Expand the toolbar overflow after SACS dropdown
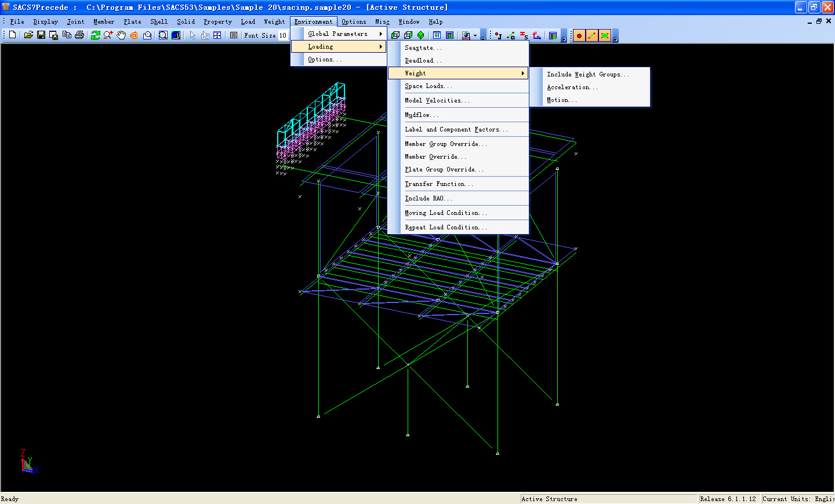Screen dimensions: 835x504 (x=484, y=36)
